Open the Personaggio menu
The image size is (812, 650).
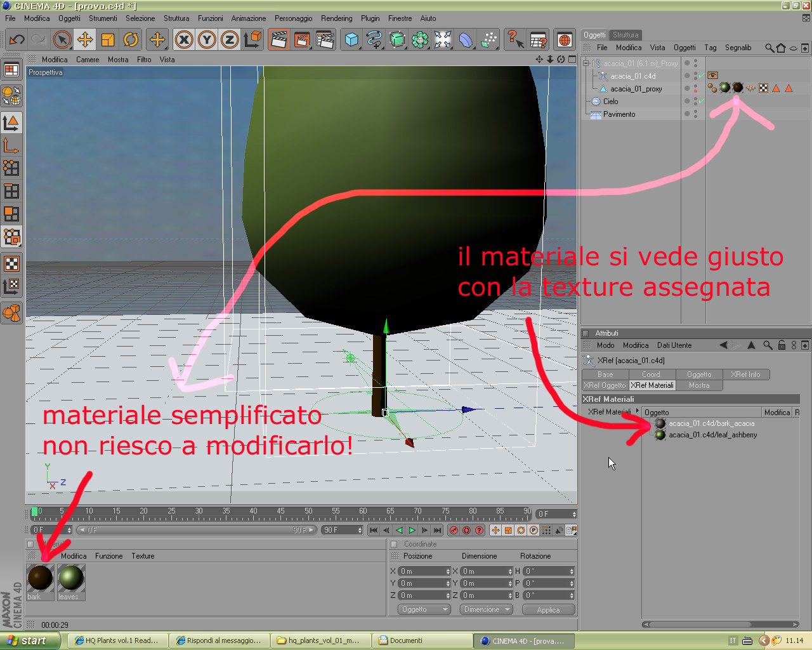click(293, 18)
